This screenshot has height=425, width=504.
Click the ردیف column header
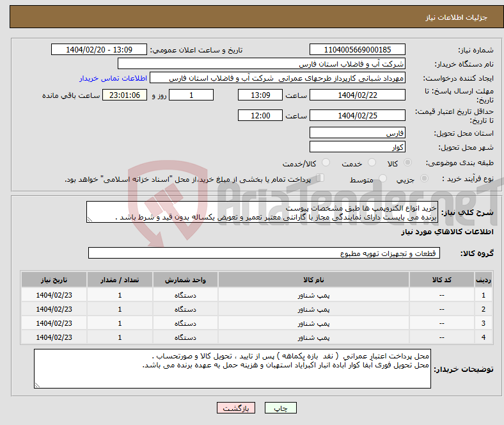point(483,280)
